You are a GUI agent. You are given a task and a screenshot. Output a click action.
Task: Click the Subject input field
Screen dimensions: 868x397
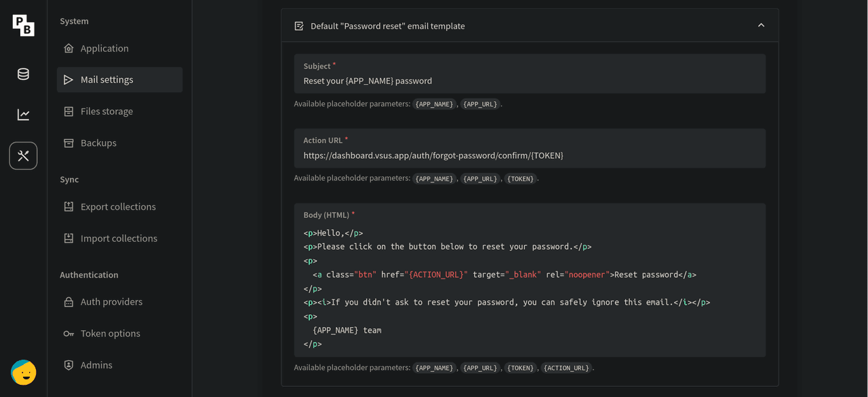(529, 81)
